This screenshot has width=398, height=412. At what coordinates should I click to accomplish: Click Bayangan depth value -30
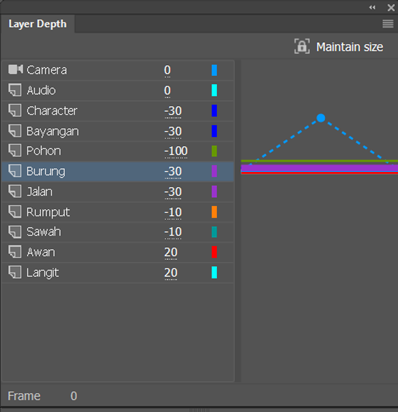173,131
